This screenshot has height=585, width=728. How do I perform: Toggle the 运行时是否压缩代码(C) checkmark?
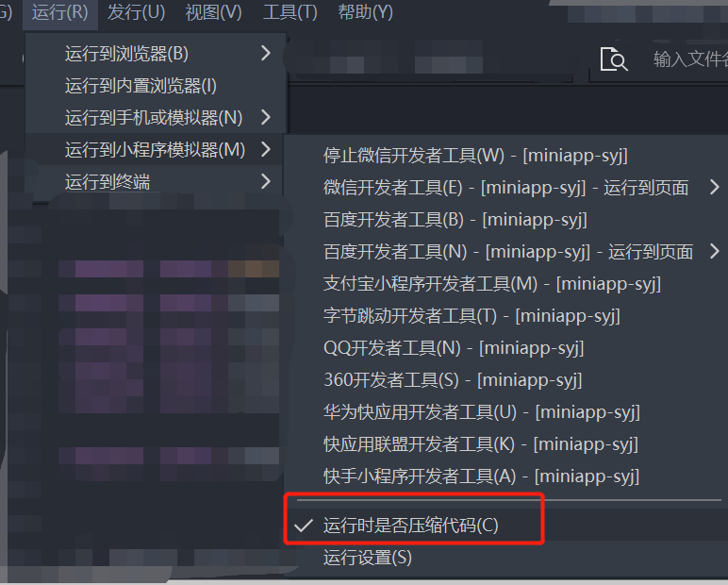(x=304, y=526)
